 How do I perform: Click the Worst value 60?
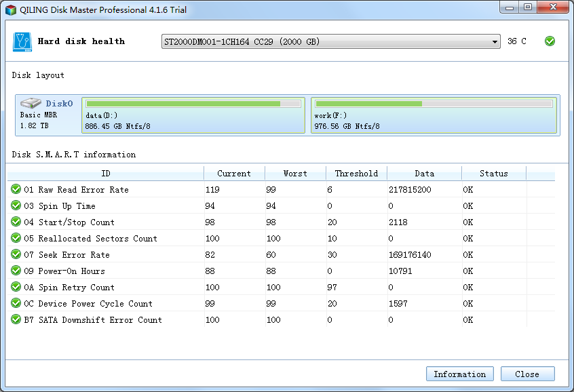point(271,255)
